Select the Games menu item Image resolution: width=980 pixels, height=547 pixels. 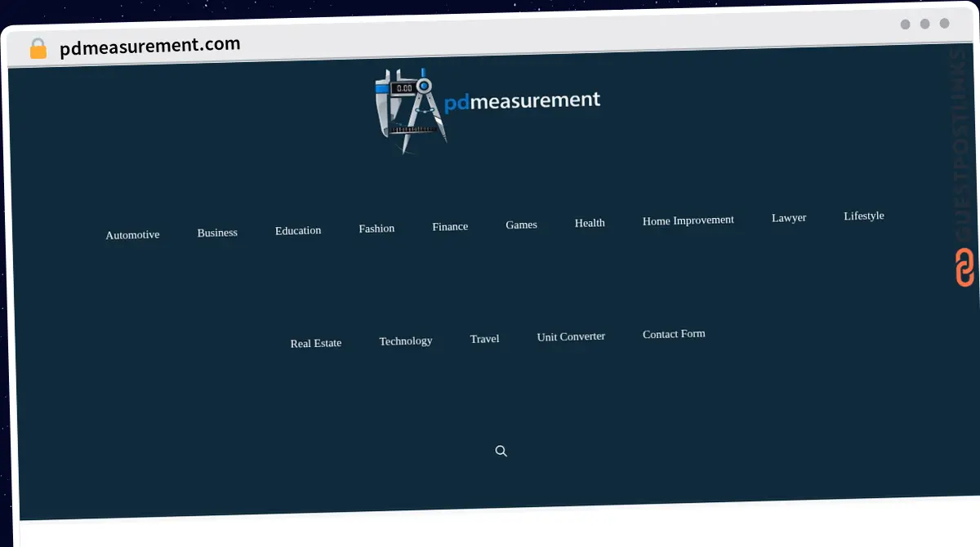coord(521,225)
